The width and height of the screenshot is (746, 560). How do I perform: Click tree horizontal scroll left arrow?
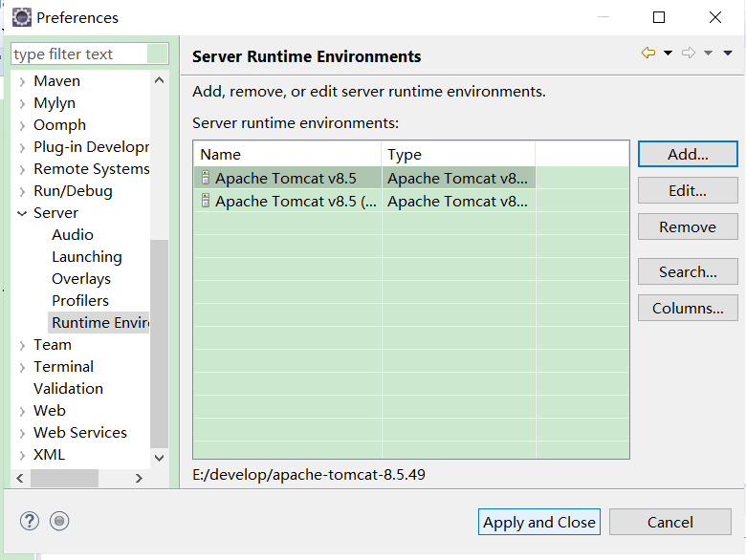20,478
